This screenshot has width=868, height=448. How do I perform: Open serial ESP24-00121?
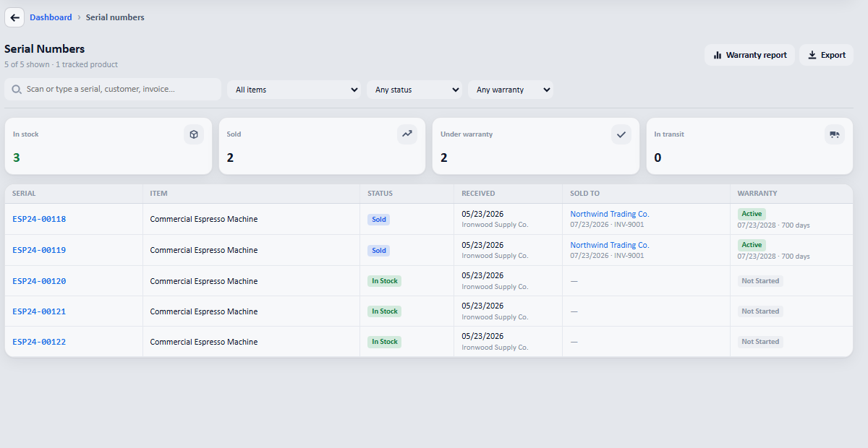tap(39, 311)
